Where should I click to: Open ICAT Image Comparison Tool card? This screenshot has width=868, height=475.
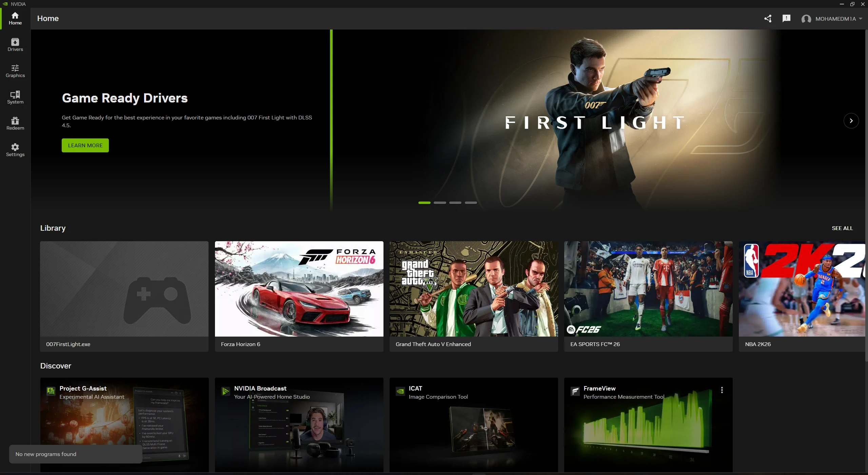pos(474,425)
